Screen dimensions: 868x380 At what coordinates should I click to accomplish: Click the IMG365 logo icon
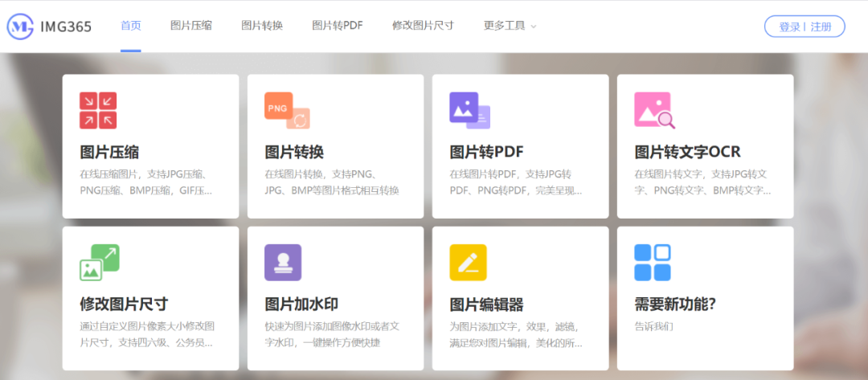(x=20, y=26)
